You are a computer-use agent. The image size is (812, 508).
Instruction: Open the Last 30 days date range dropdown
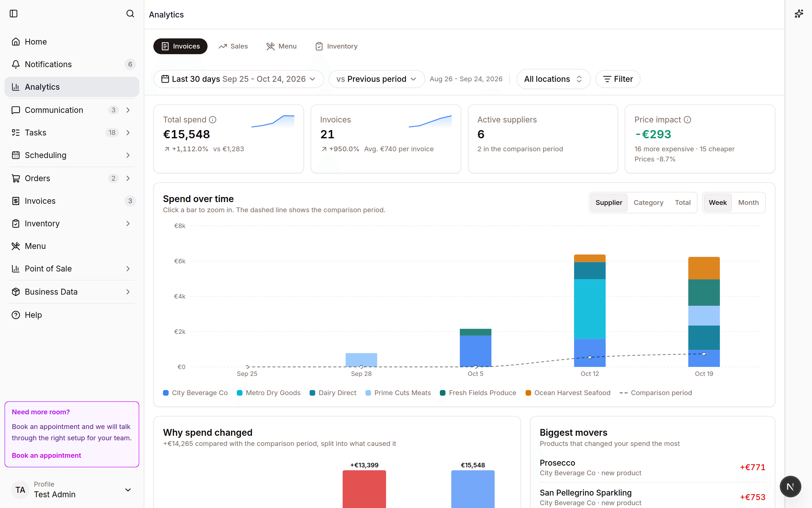tap(239, 79)
